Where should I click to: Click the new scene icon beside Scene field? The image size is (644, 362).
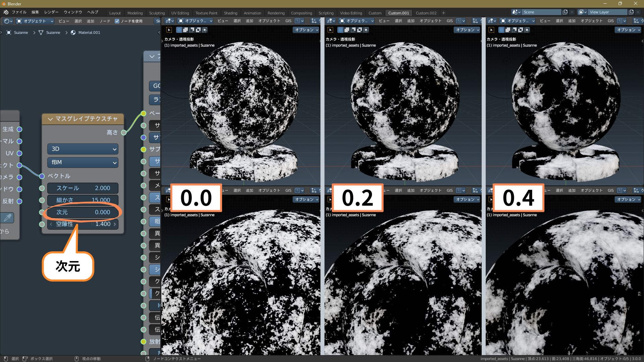pyautogui.click(x=565, y=12)
